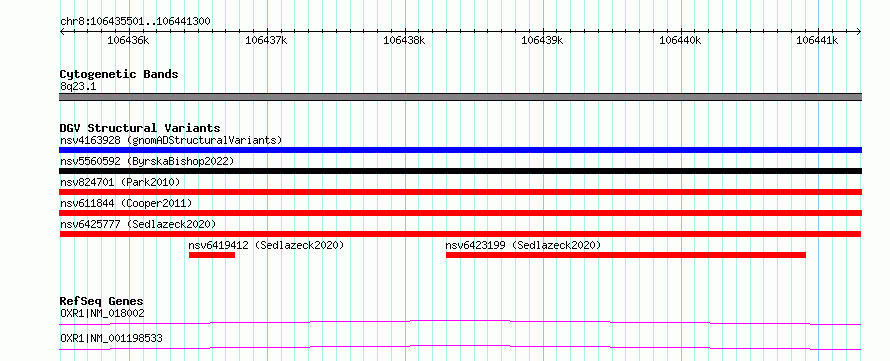Click the 106440k ruler tick label
Viewport: 890px width, 361px height.
(680, 40)
